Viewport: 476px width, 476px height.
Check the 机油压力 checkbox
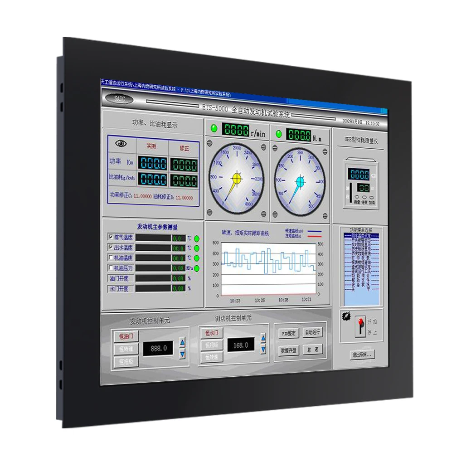[111, 268]
